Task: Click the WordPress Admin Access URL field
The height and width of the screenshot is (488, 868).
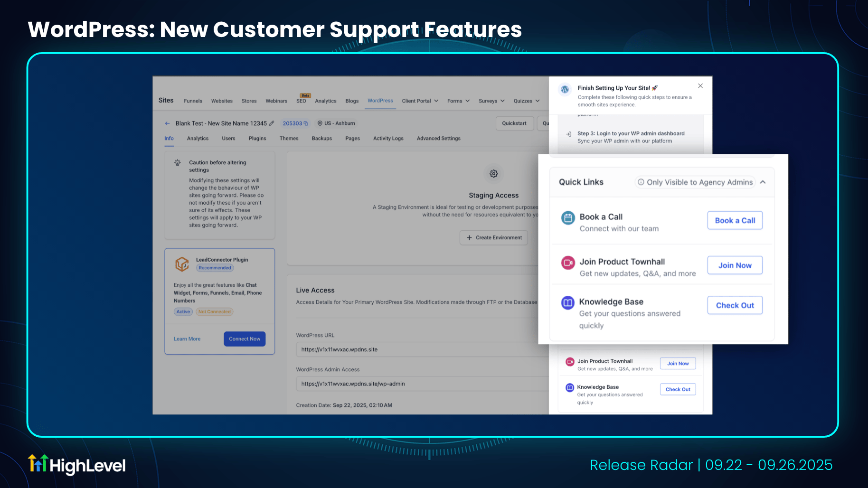Action: tap(423, 384)
